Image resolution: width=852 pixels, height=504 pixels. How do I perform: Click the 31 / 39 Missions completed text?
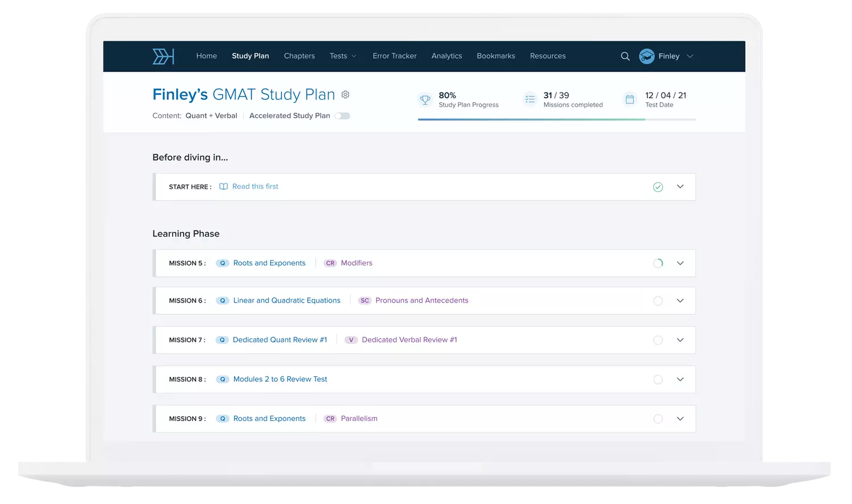573,100
